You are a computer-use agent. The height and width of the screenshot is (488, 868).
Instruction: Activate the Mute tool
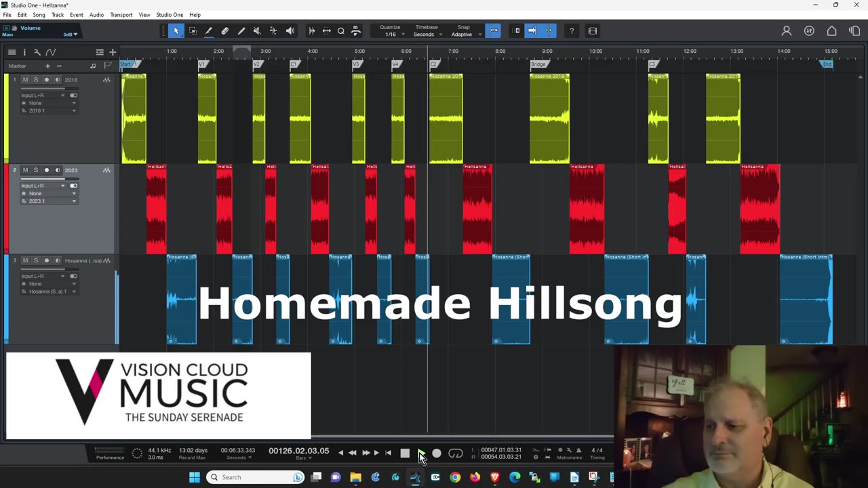coord(257,31)
